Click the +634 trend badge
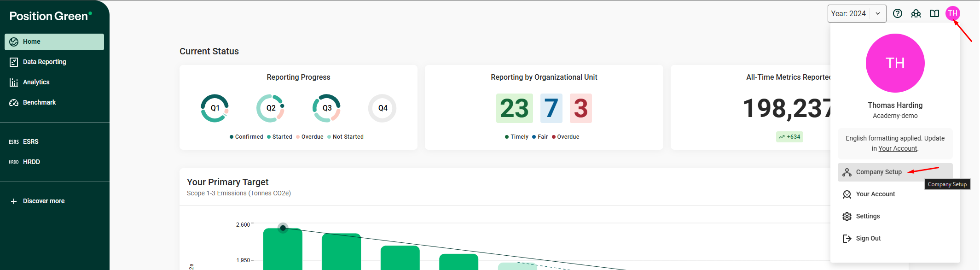Screen dimensions: 980x270 click(789, 137)
